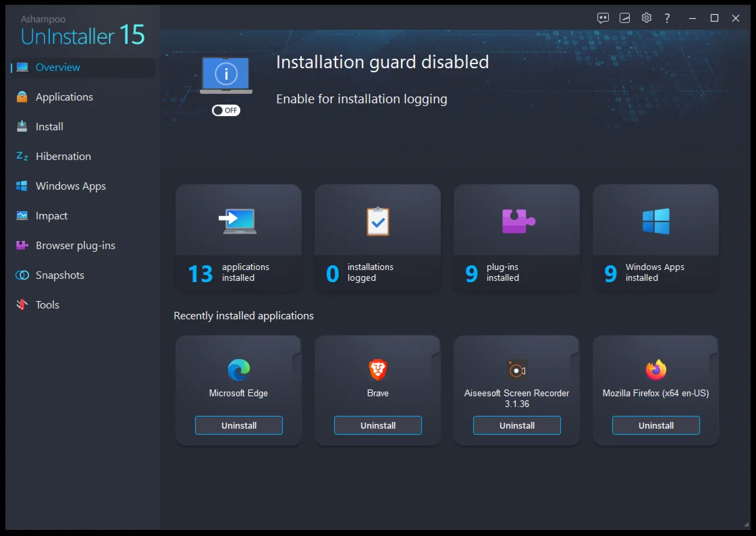Screen dimensions: 756x536
Task: Click the skin/theme icon in title bar
Action: 625,18
